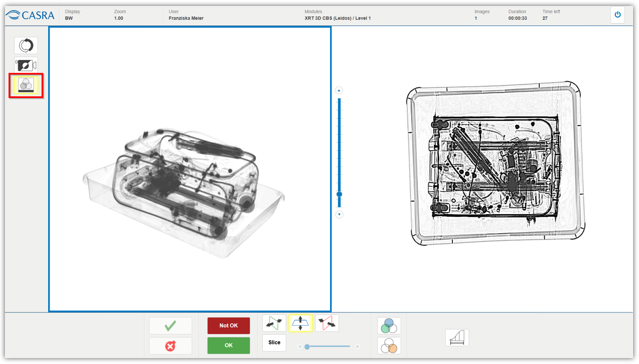
Task: Toggle the highlighted grayscale display mode button
Action: pos(26,85)
